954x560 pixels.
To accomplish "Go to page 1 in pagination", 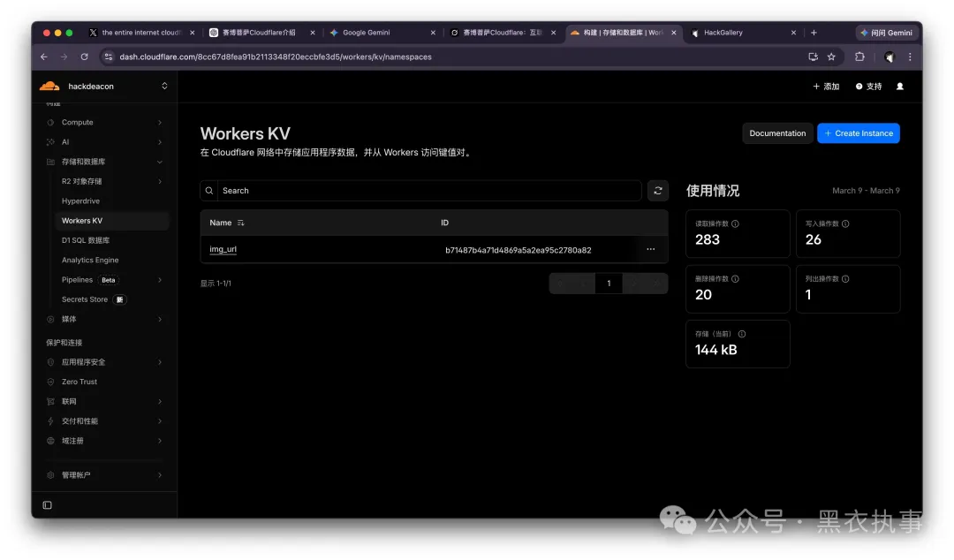I will point(609,284).
